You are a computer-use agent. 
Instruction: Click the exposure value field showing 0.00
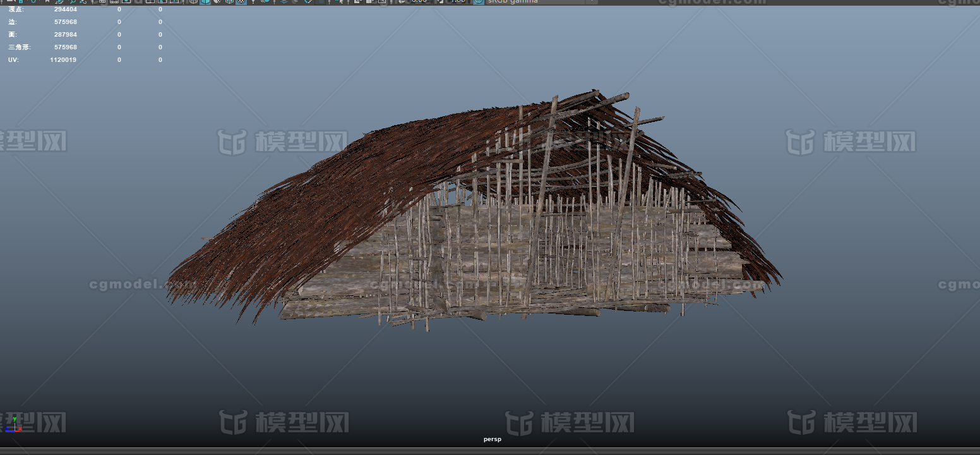pos(419,2)
